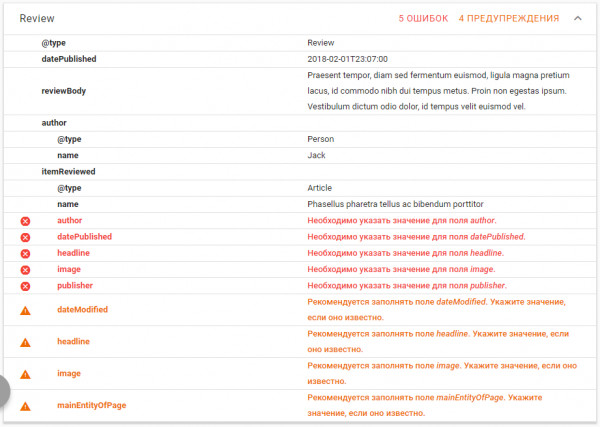Click the red error icon beside headline
The width and height of the screenshot is (600, 427).
[25, 254]
